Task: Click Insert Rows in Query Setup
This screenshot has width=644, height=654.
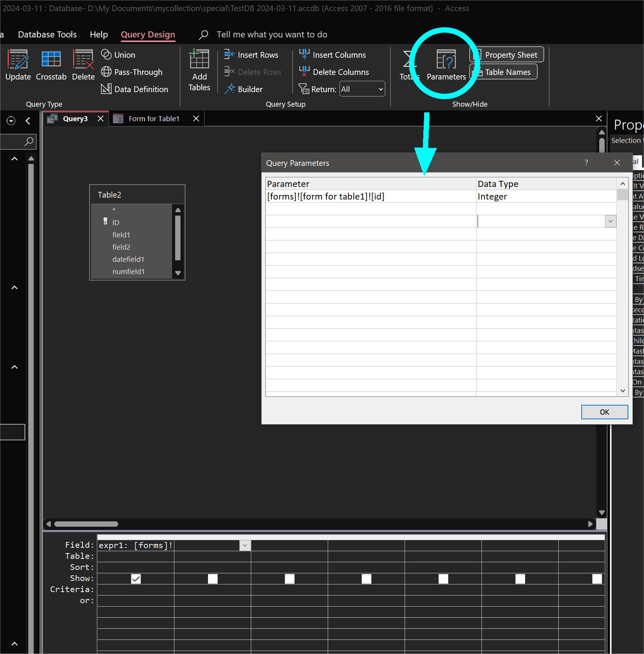Action: point(251,55)
